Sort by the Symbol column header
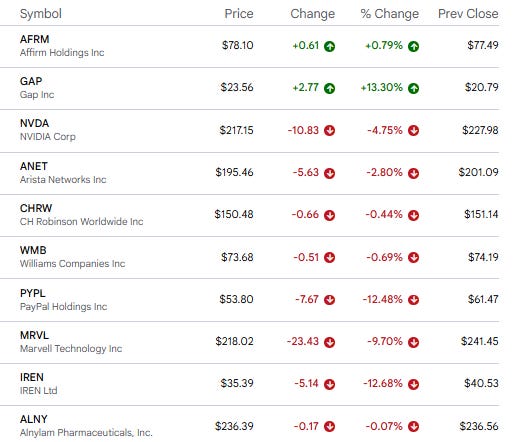 click(41, 14)
